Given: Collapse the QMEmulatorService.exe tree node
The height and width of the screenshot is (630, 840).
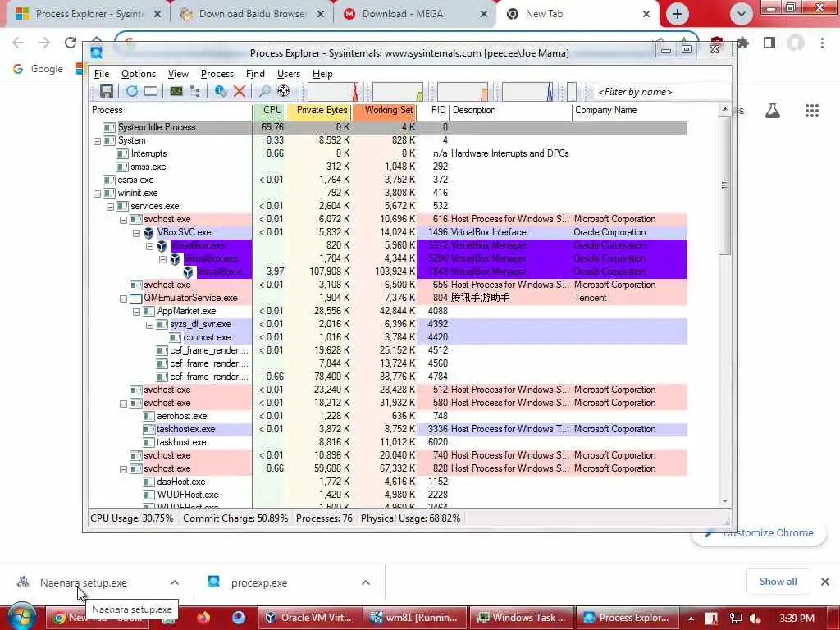Looking at the screenshot, I should (123, 299).
